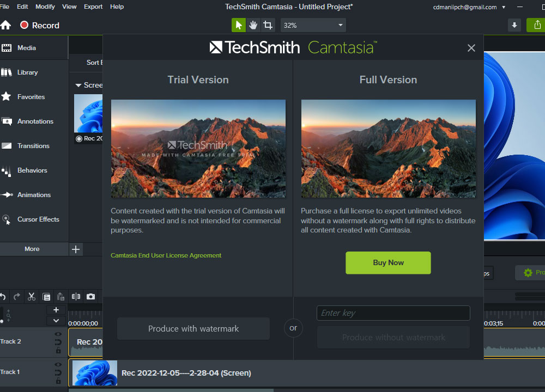Click Produce with watermark
The image size is (545, 392).
point(193,328)
